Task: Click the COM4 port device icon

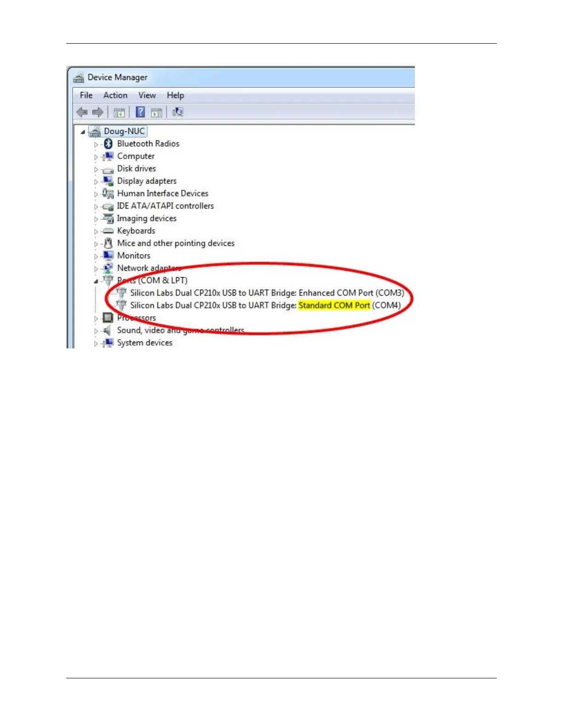Action: coord(121,305)
